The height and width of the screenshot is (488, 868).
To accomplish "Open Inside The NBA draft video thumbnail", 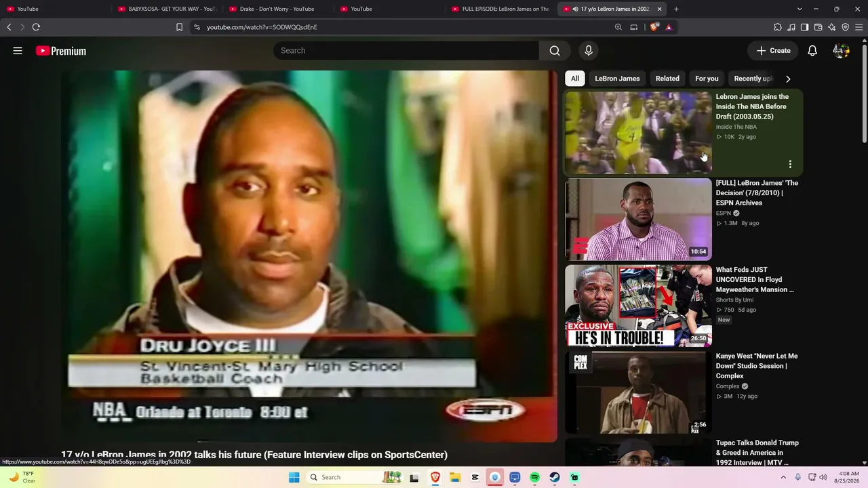I will coord(639,133).
